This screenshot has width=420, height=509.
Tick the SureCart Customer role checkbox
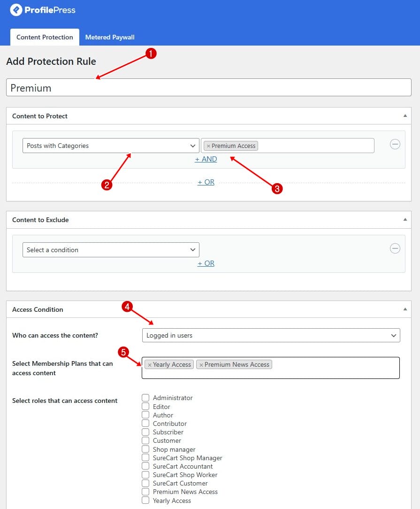click(x=145, y=483)
